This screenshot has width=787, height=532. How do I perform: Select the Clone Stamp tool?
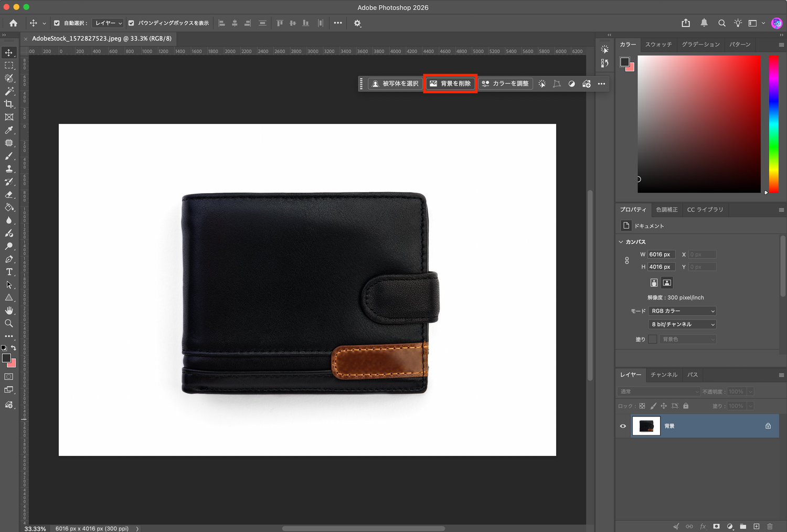[9, 168]
